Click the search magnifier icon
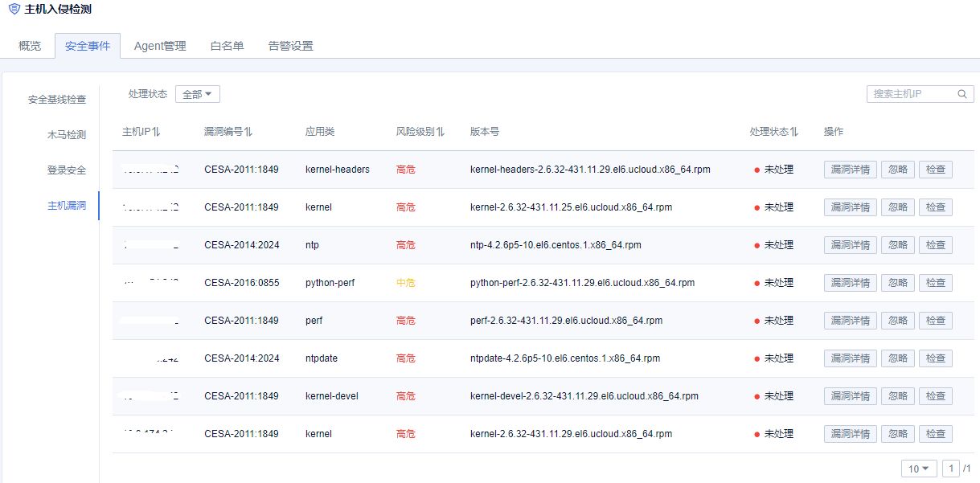This screenshot has height=483, width=980. 962,94
